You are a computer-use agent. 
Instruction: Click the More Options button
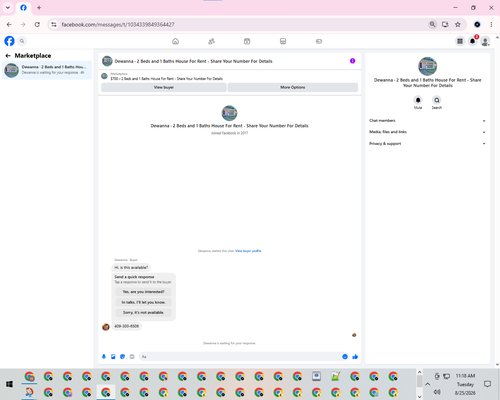click(293, 87)
